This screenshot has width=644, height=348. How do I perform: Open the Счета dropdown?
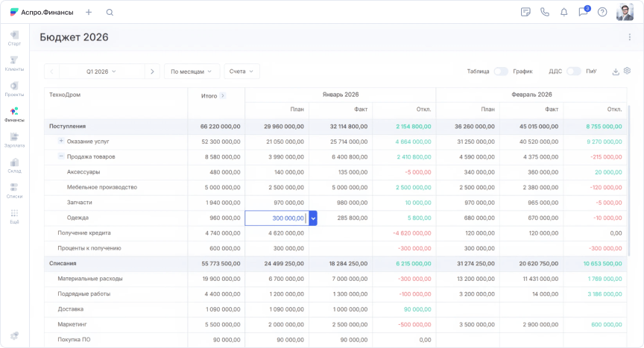click(x=241, y=72)
